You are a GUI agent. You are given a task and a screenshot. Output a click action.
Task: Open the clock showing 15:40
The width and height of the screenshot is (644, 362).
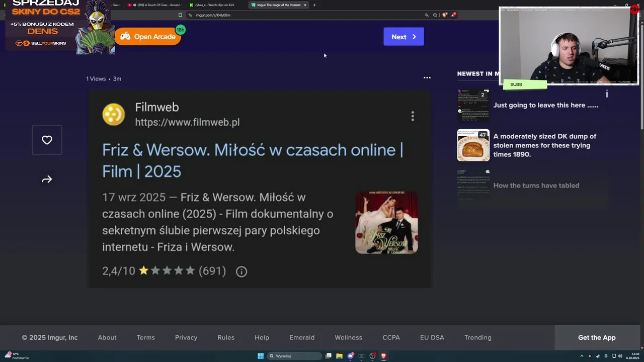pyautogui.click(x=632, y=356)
